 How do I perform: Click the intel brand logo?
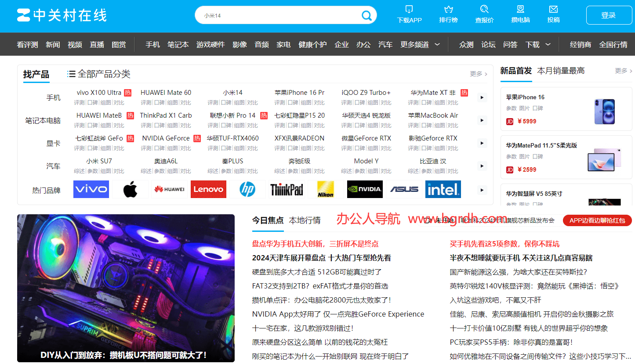coord(443,189)
